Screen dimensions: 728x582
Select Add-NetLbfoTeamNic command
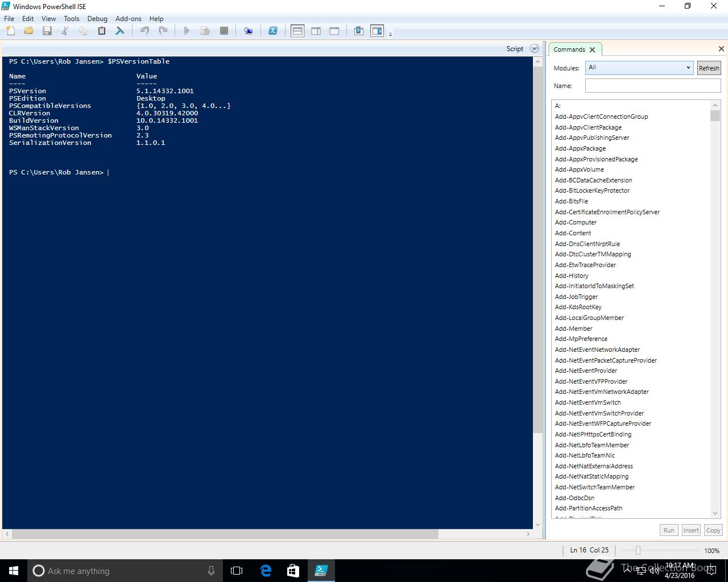(585, 455)
